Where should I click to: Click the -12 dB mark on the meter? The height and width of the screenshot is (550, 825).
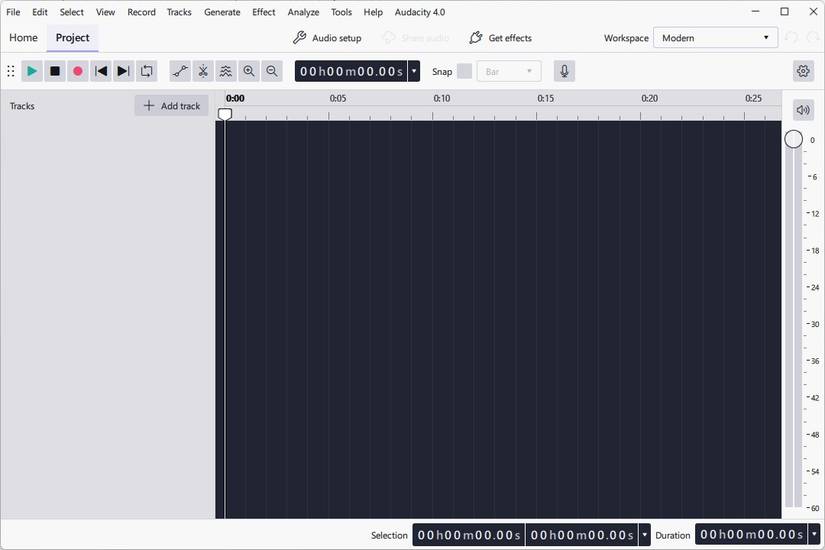coord(814,214)
